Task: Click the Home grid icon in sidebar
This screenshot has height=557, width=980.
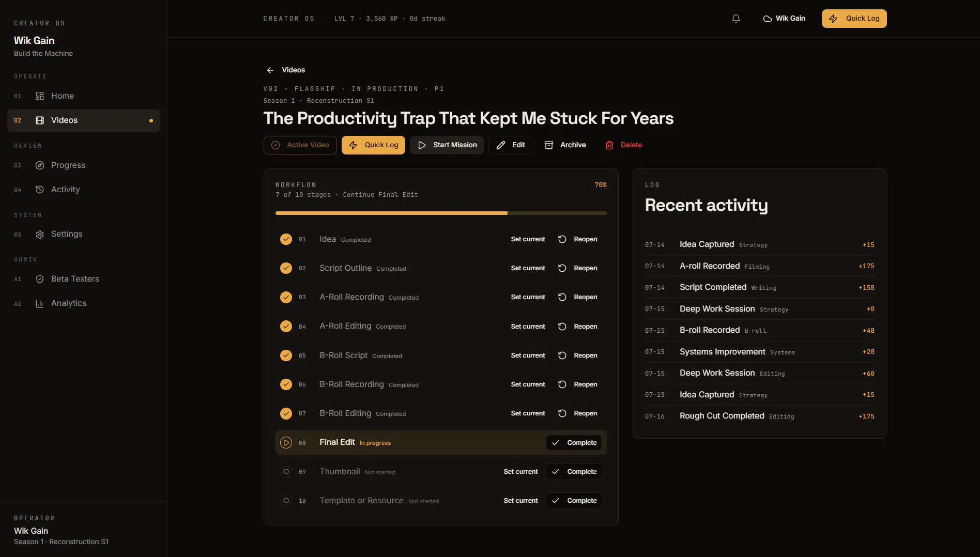Action: pos(40,96)
